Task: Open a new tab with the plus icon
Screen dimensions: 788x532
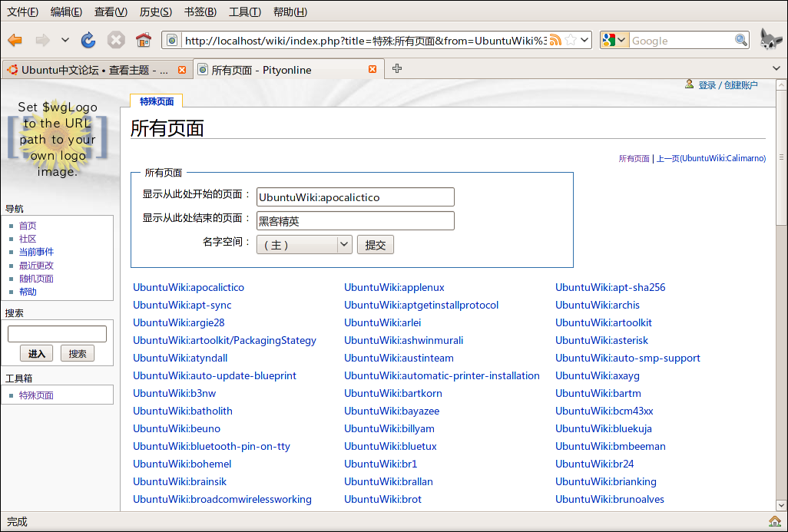Action: point(397,68)
